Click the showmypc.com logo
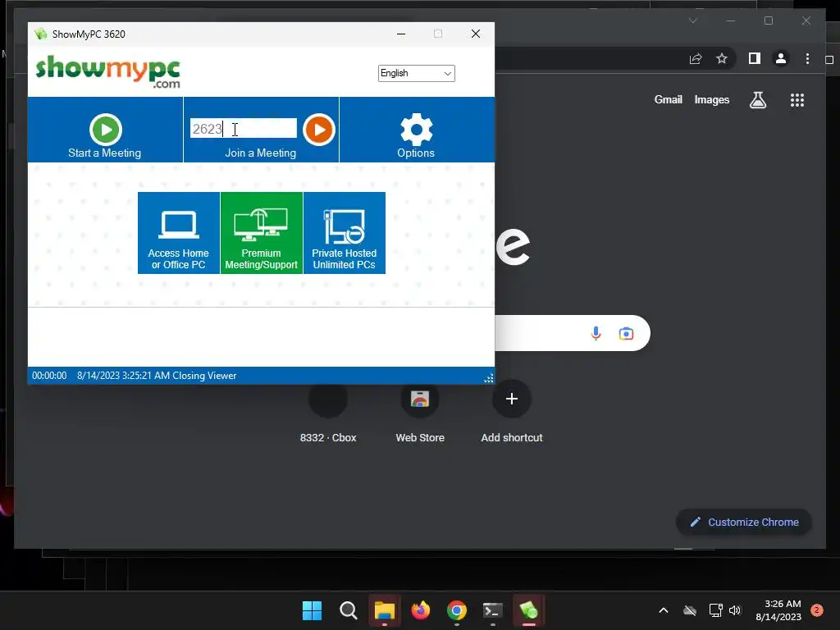The image size is (840, 630). click(107, 72)
